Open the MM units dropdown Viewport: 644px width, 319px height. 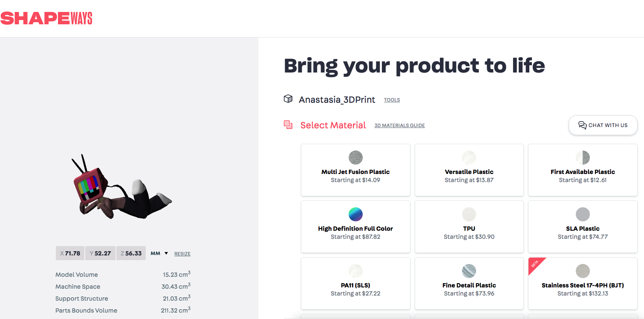[159, 253]
